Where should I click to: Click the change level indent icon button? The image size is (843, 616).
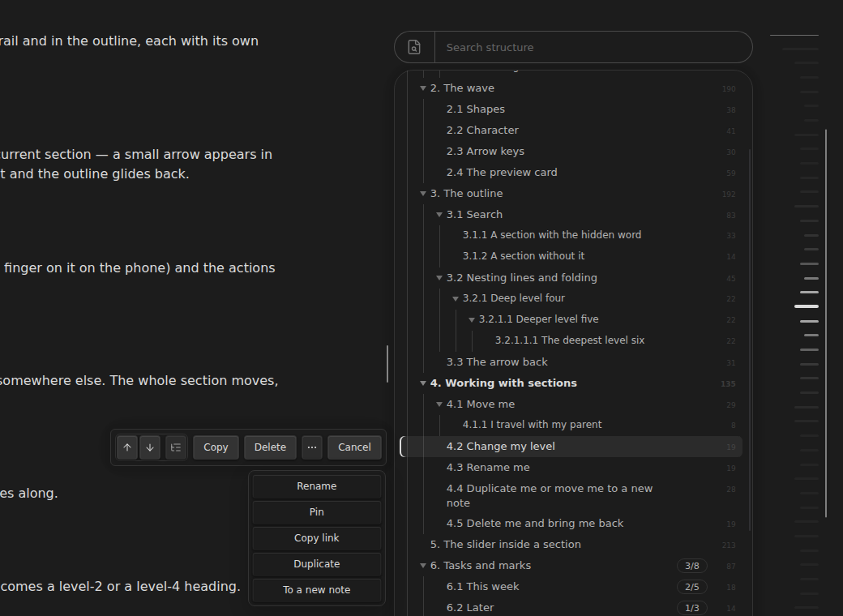point(176,447)
